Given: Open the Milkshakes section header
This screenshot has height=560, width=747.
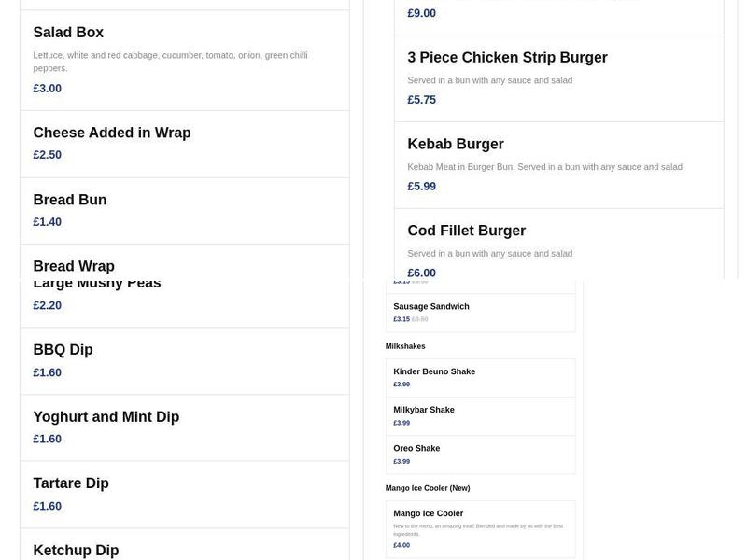Looking at the screenshot, I should pos(407,345).
